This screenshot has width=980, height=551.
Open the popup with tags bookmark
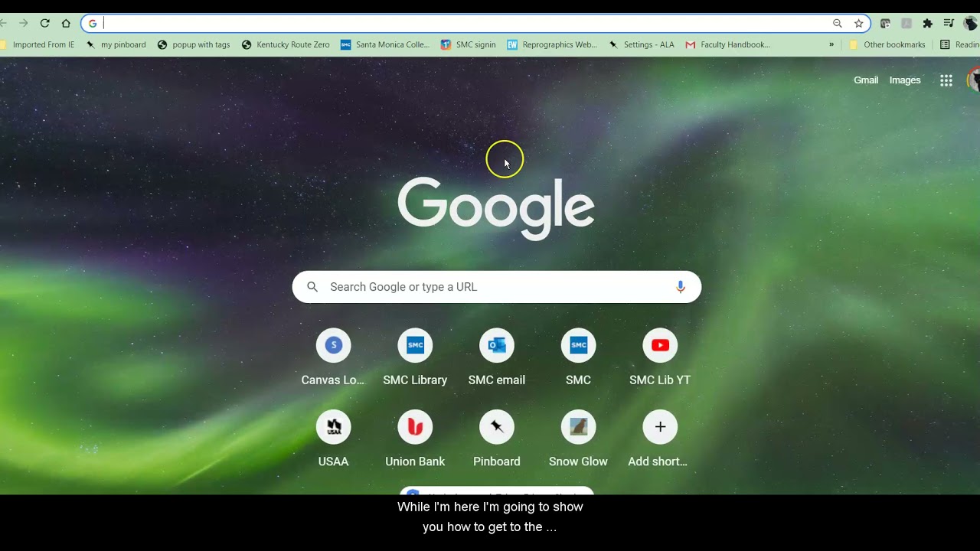click(x=194, y=44)
